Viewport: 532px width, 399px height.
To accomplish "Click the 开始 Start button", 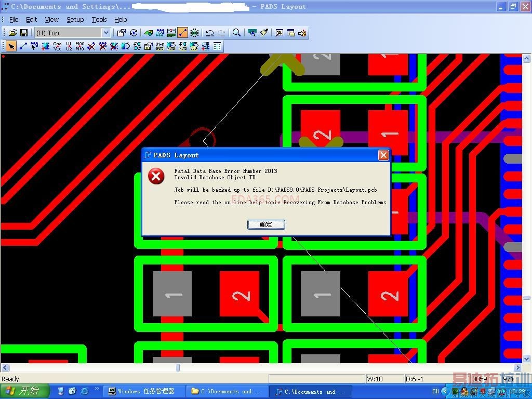I will 24,391.
